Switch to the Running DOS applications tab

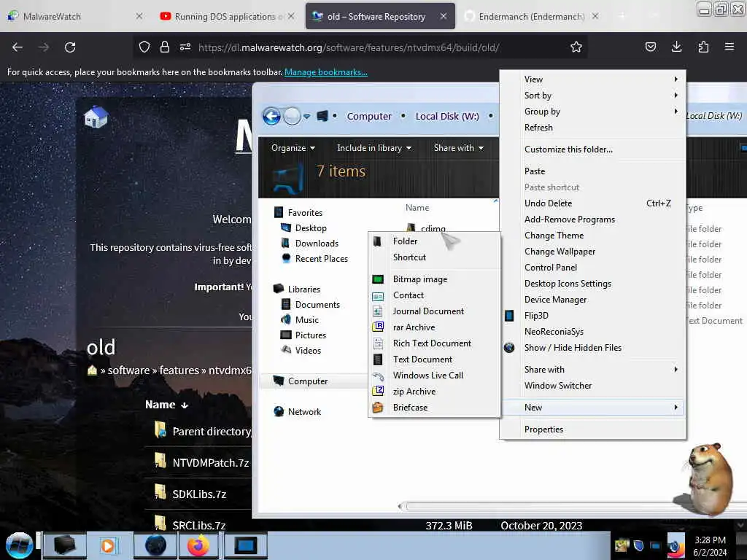[227, 16]
